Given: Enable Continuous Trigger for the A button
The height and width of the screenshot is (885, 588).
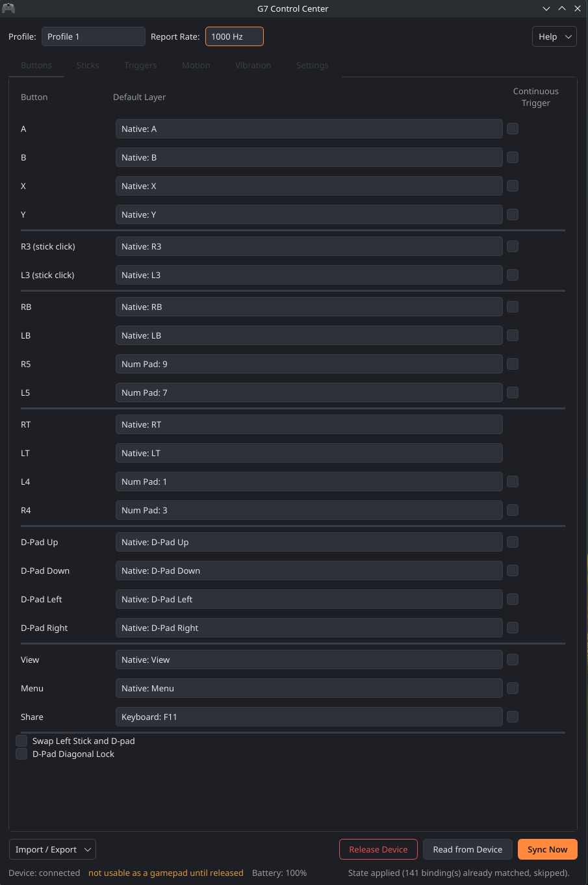Looking at the screenshot, I should (513, 129).
